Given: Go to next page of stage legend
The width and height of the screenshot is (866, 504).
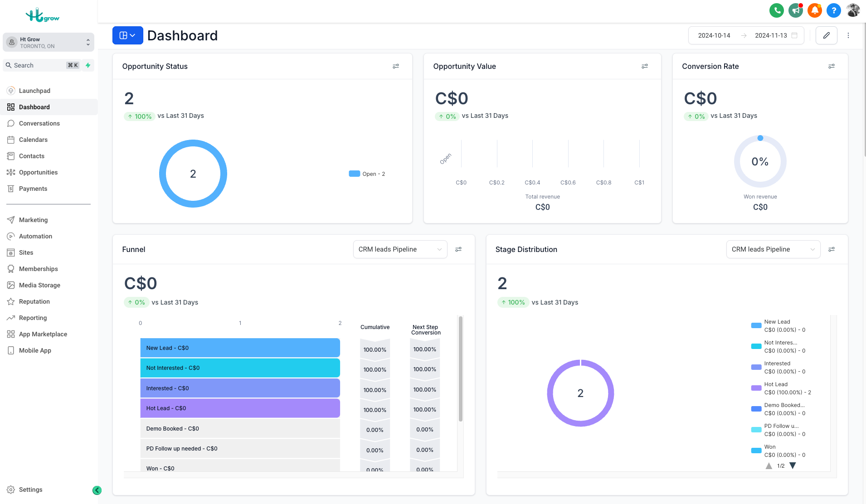Looking at the screenshot, I should [793, 465].
